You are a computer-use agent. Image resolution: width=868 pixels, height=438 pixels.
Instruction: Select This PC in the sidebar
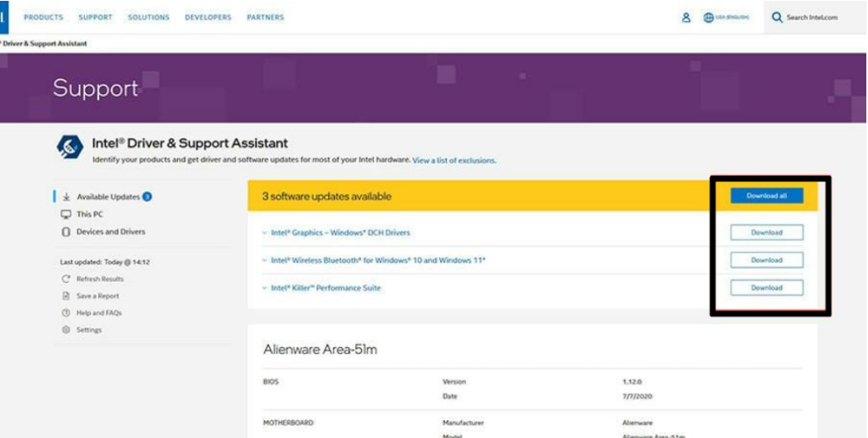point(90,214)
